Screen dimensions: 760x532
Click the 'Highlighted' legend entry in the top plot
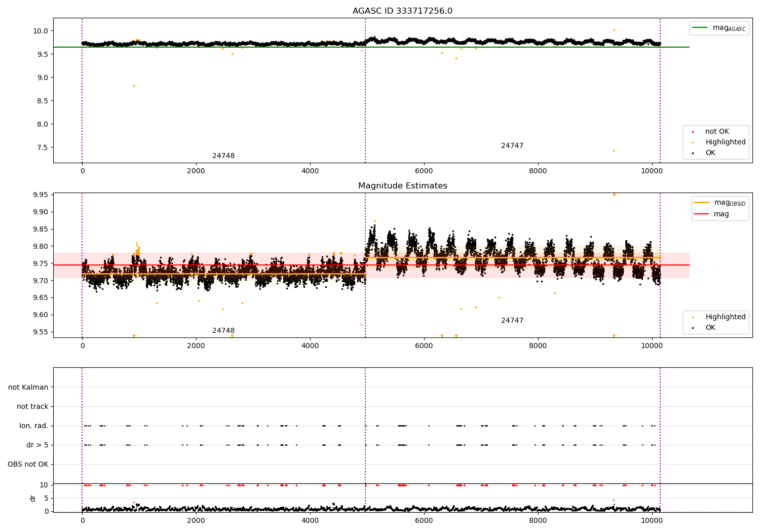[x=718, y=142]
